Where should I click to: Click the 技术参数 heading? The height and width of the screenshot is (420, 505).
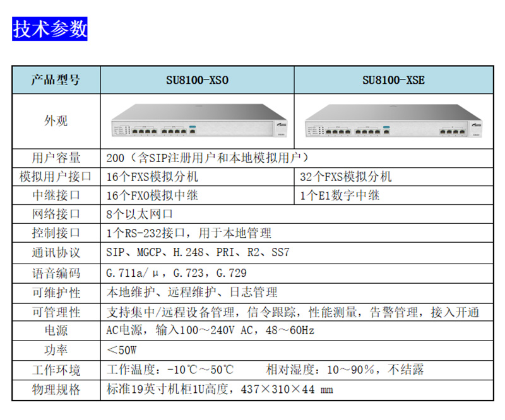tap(50, 29)
